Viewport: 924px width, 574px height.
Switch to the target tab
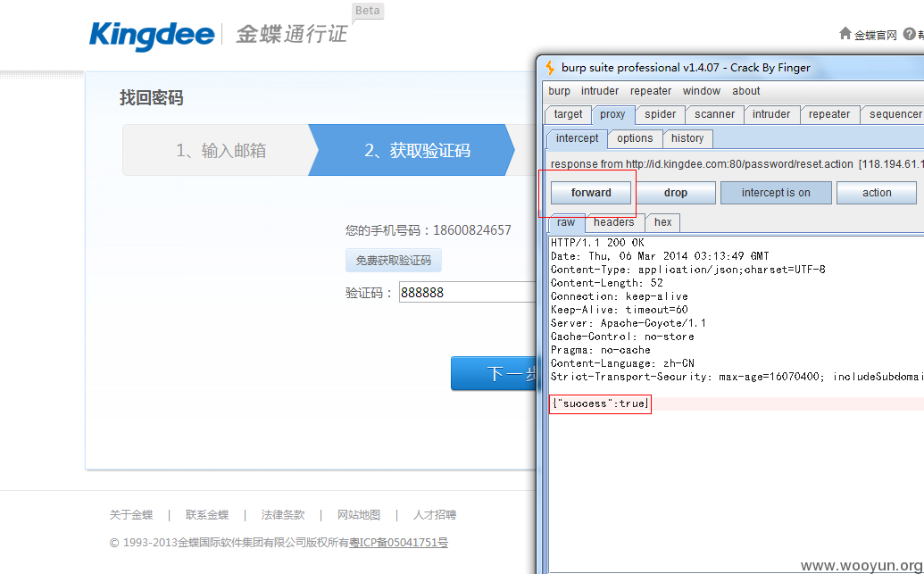(x=568, y=114)
